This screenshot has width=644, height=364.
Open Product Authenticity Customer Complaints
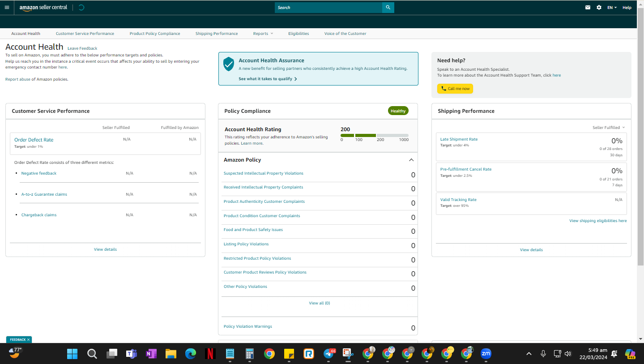pos(264,201)
